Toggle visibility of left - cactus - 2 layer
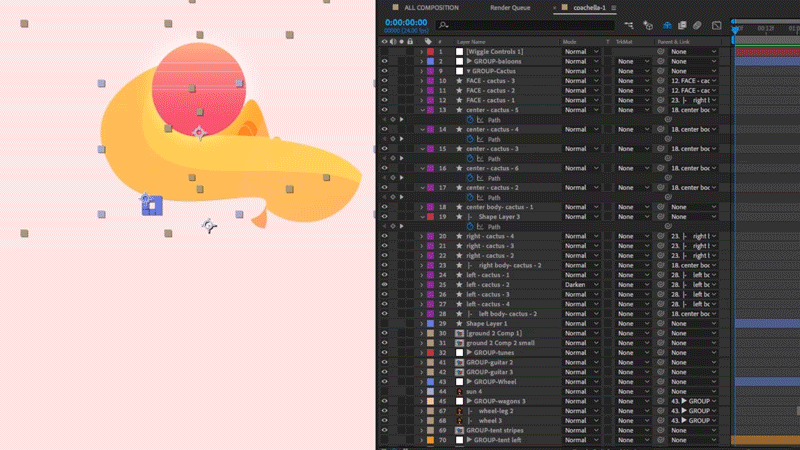Image resolution: width=800 pixels, height=450 pixels. [x=384, y=285]
